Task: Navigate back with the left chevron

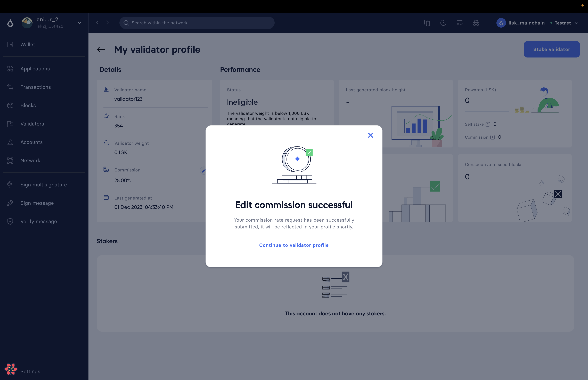Action: [97, 22]
